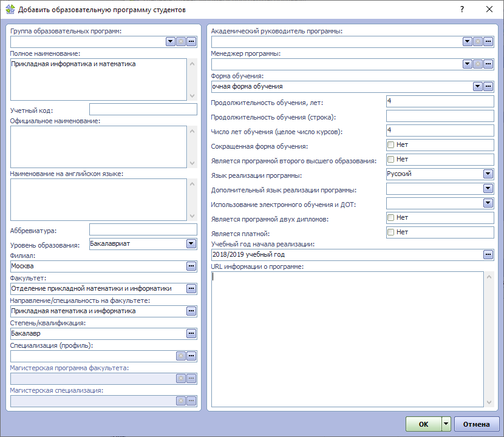Toggle Сокращенная форма обучения checkbox
Image resolution: width=504 pixels, height=437 pixels.
391,144
